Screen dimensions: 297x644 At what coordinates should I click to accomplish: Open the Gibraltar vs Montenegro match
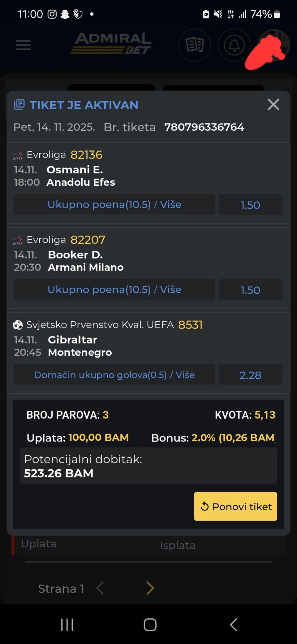coord(80,346)
